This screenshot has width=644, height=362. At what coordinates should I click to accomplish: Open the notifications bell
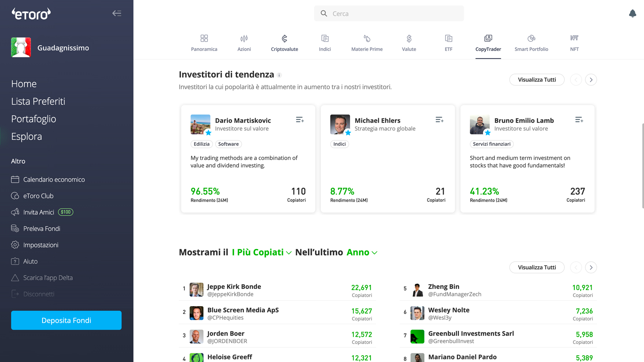point(632,13)
